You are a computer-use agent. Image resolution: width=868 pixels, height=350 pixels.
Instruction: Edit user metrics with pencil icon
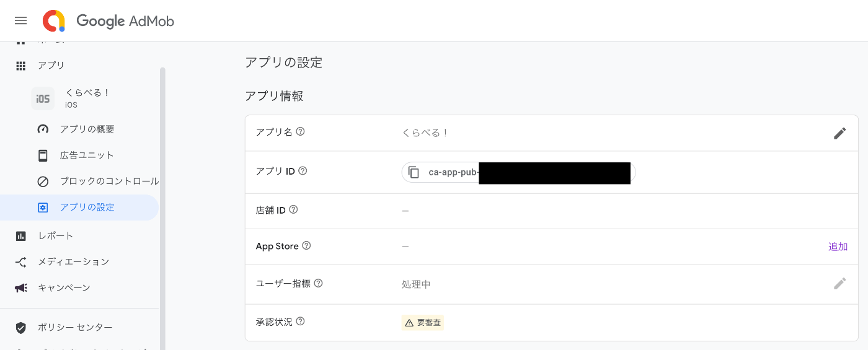coord(839,284)
